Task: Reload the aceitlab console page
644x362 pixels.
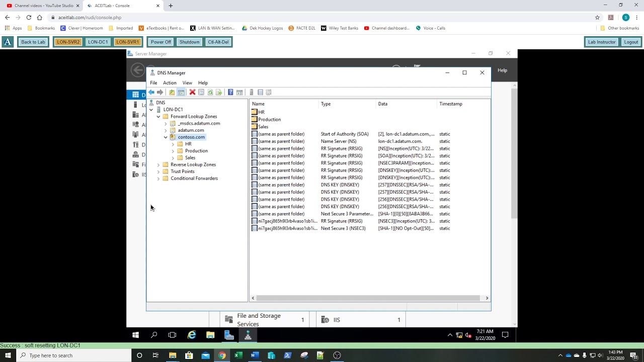Action: (29, 17)
